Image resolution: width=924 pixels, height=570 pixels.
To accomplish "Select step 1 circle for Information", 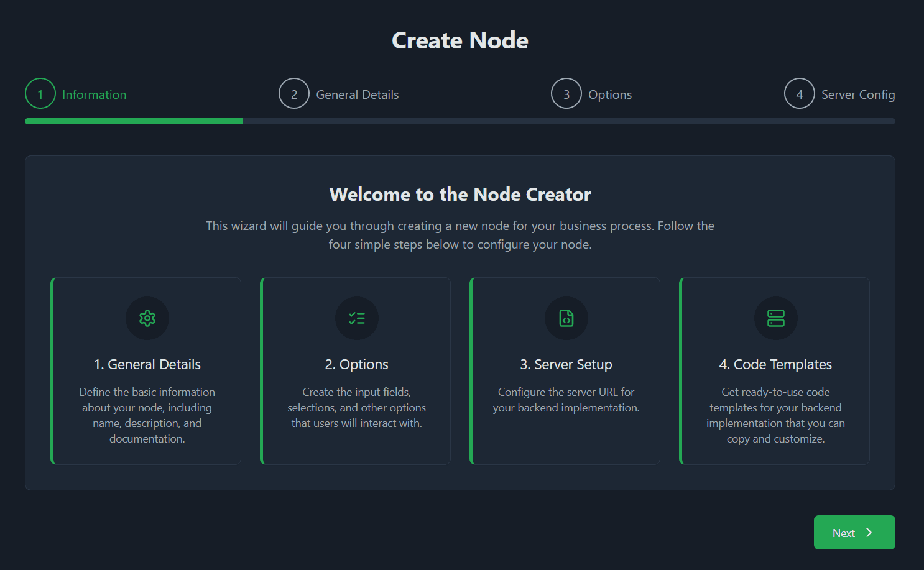I will point(40,94).
